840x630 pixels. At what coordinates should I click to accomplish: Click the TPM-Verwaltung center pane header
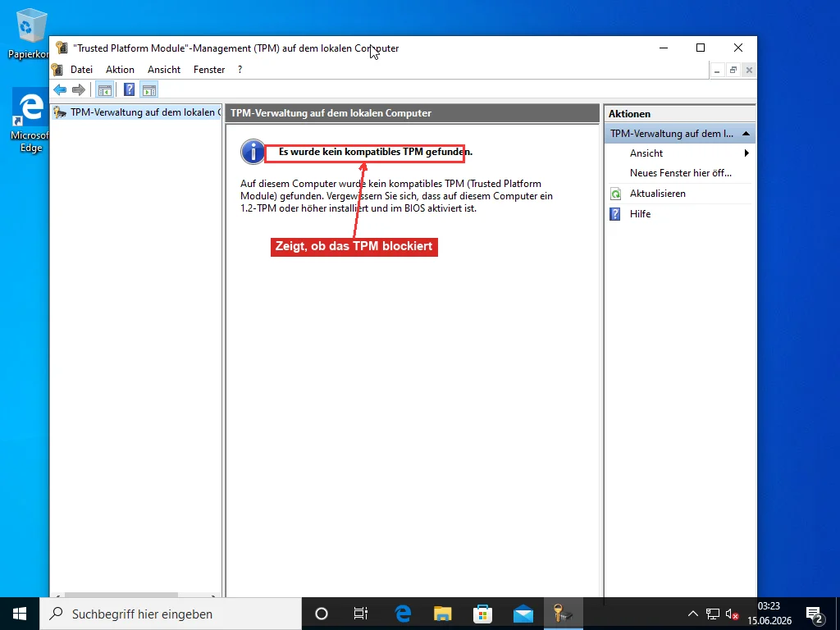(x=412, y=113)
